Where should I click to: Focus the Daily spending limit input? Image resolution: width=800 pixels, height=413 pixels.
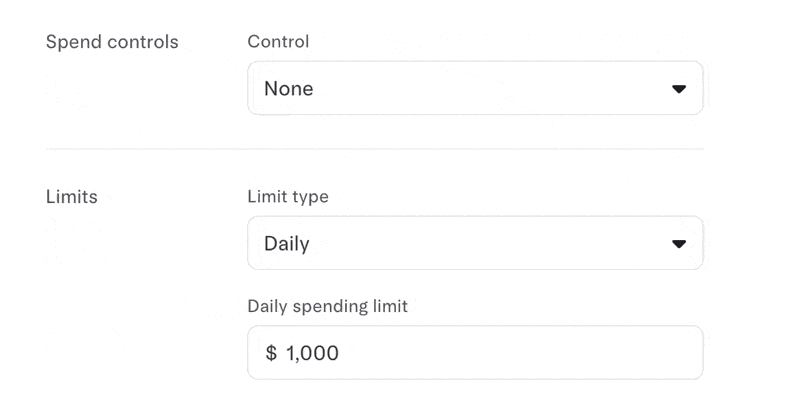click(475, 353)
